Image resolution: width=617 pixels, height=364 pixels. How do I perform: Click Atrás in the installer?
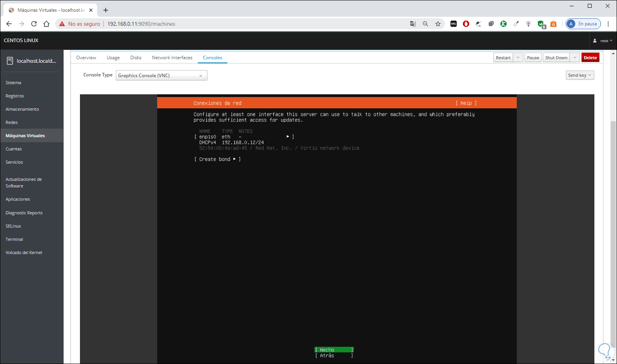(x=334, y=355)
